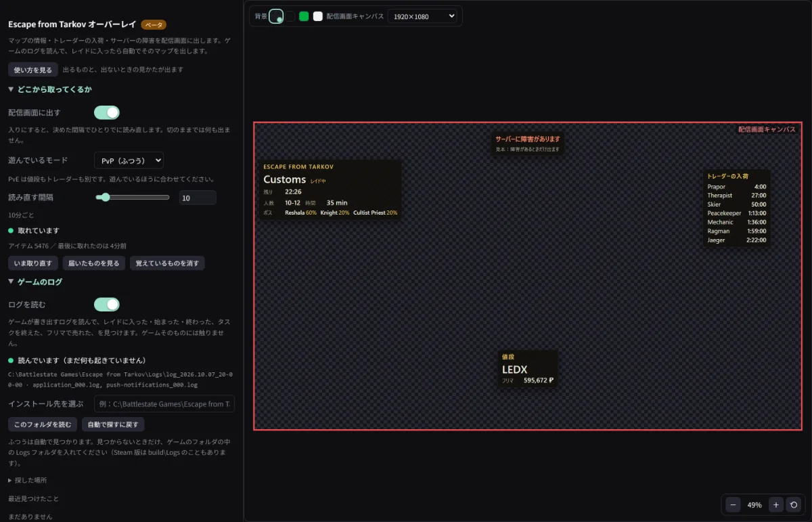This screenshot has height=522, width=812.
Task: Click the Reshala 60% boss entry
Action: (300, 213)
